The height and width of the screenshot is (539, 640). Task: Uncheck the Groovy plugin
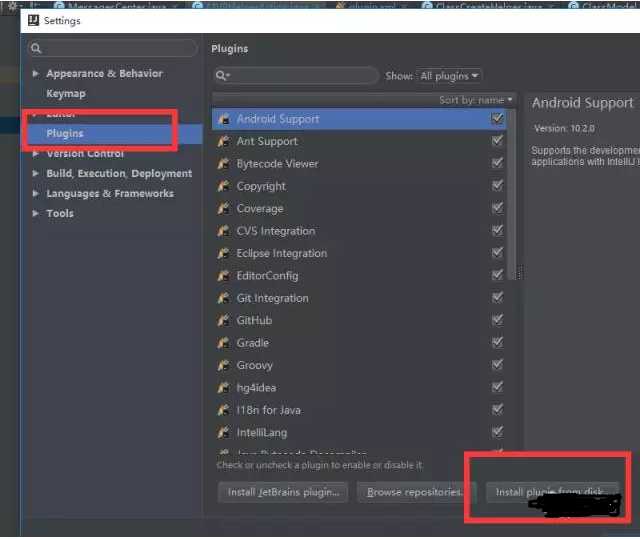[497, 365]
